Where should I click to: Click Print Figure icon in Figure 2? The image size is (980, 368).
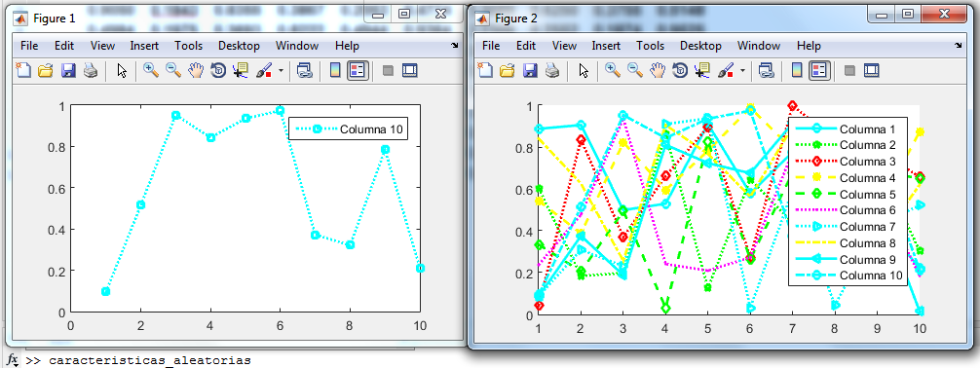[552, 71]
